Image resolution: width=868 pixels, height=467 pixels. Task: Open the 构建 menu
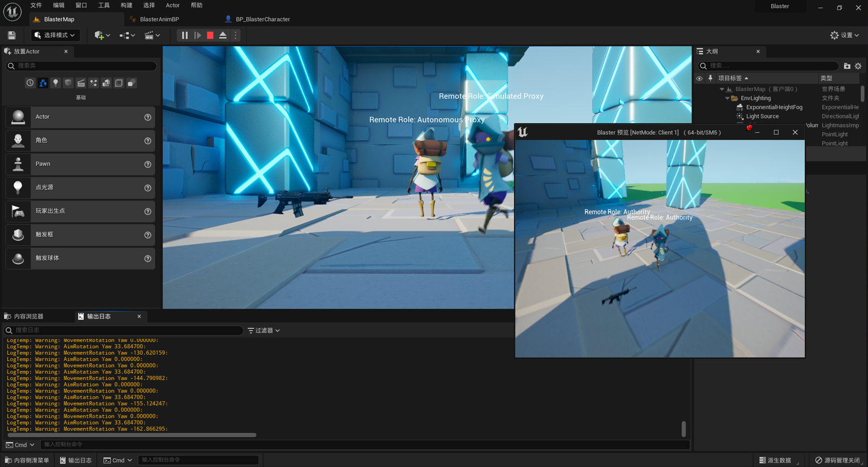tap(126, 5)
